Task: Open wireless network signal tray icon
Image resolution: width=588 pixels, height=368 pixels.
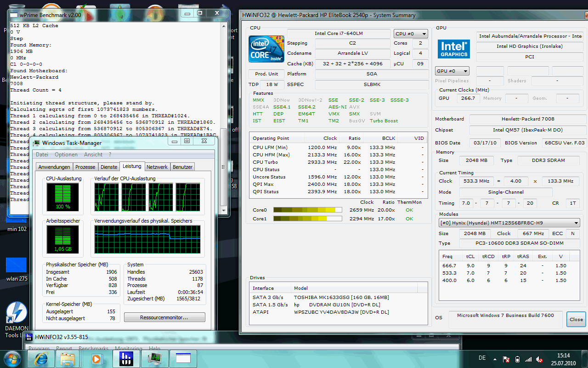Action: click(528, 359)
